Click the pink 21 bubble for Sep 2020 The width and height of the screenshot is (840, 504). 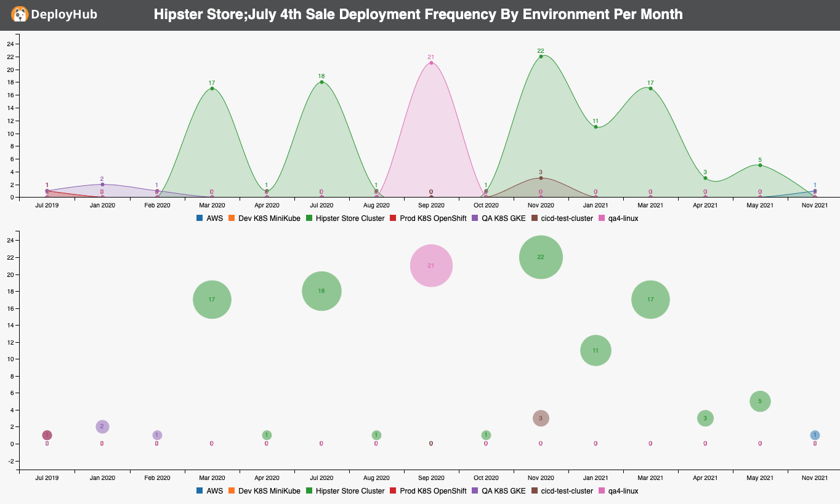[x=431, y=266]
